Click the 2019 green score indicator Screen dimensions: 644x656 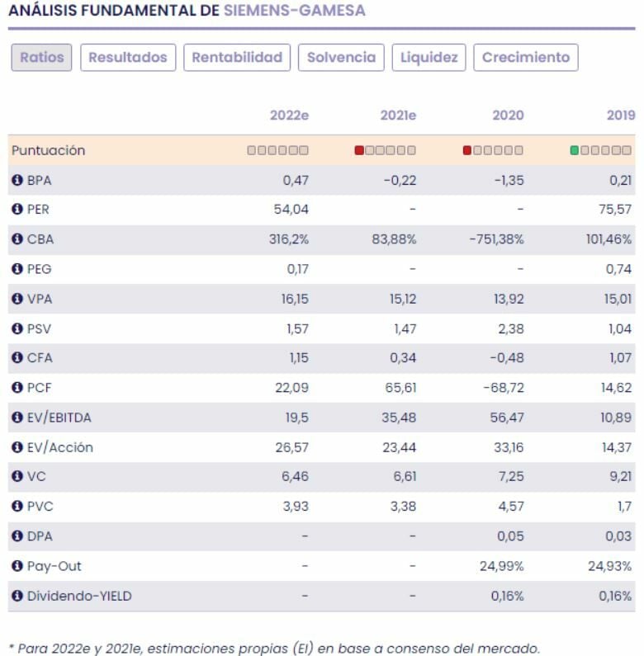[x=575, y=150]
